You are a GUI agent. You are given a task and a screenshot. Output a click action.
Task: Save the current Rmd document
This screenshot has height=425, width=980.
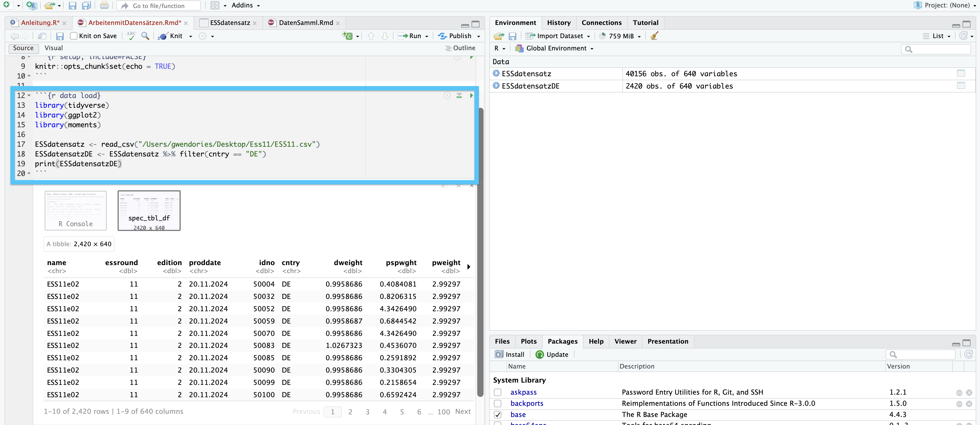coord(60,36)
